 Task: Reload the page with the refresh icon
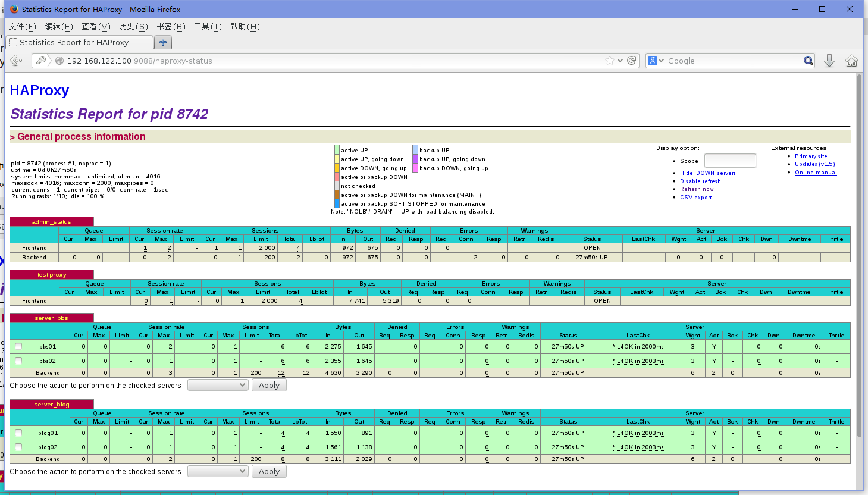coord(632,61)
